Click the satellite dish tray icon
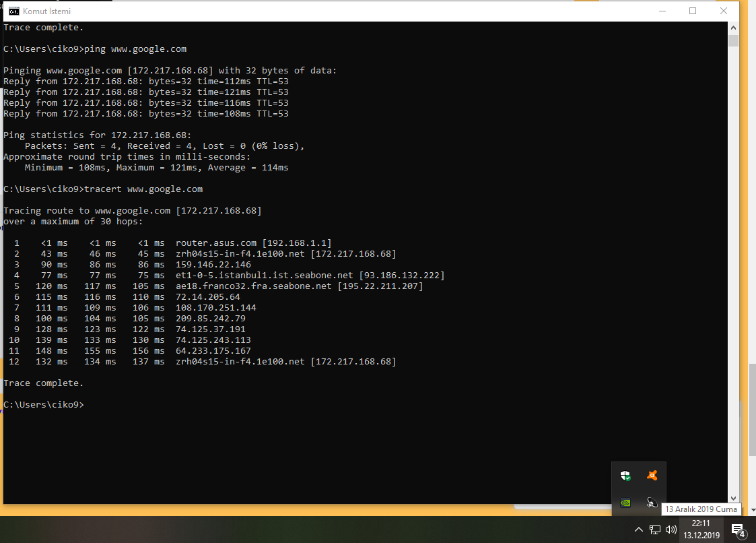 [652, 503]
